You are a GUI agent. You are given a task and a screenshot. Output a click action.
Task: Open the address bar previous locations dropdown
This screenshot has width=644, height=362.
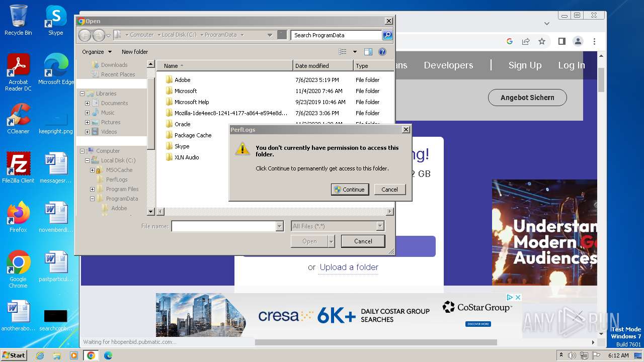(270, 35)
